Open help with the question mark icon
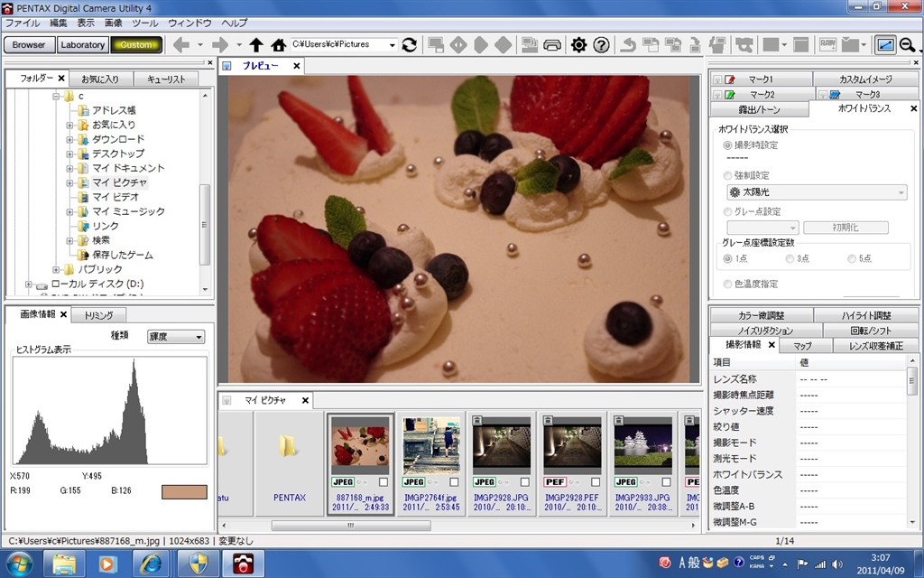 [x=601, y=45]
